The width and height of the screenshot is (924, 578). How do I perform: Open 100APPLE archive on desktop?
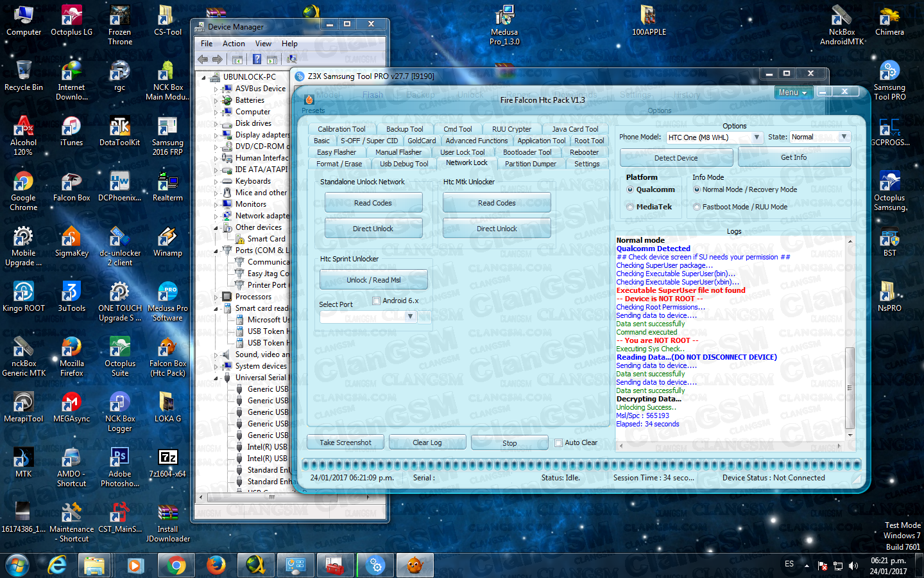[x=649, y=21]
